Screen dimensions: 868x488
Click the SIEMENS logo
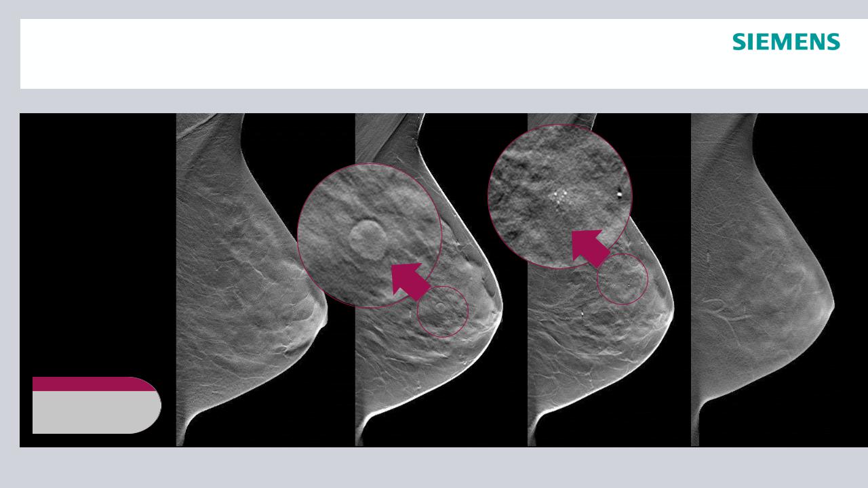(786, 42)
